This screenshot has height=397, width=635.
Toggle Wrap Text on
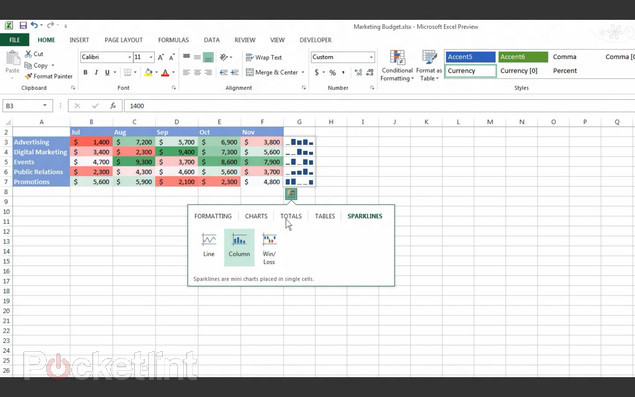coord(264,57)
